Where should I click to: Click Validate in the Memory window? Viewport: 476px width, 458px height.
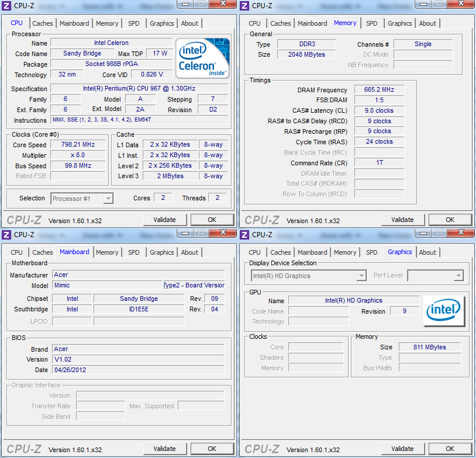[402, 220]
